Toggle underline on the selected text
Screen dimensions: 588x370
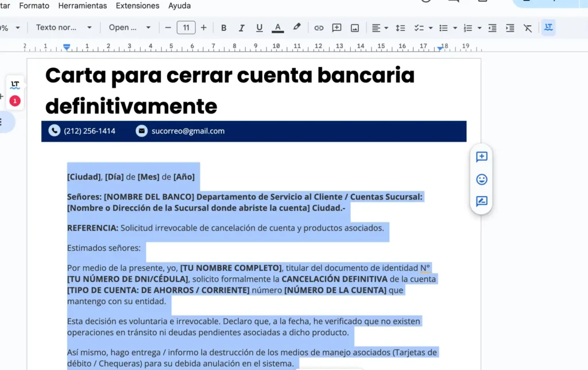point(259,27)
